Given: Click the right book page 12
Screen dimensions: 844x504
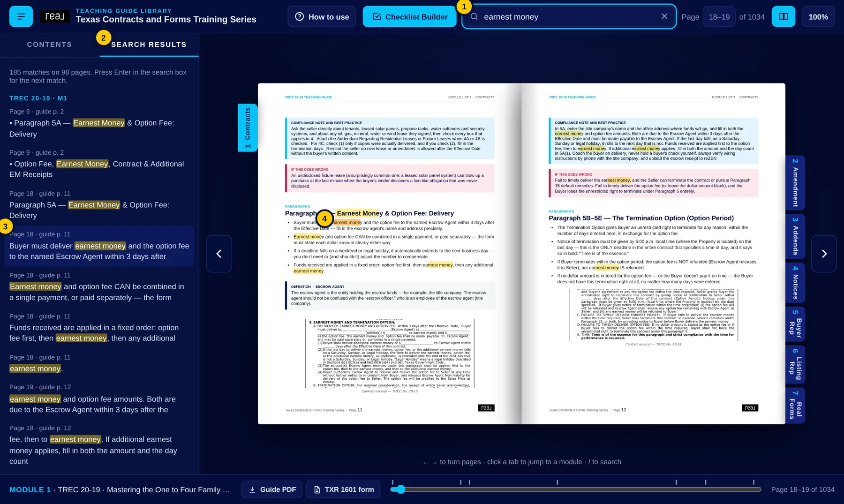Looking at the screenshot, I should pos(654,254).
